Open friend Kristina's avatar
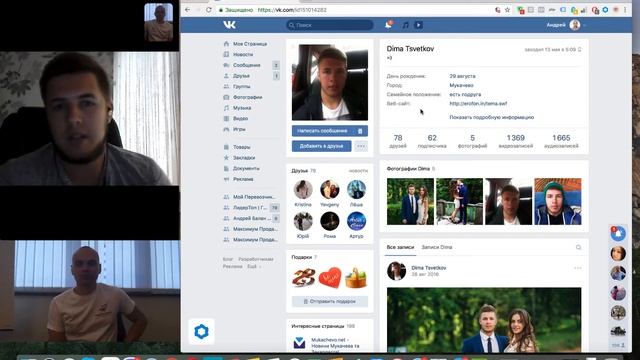640x360 pixels. (303, 189)
